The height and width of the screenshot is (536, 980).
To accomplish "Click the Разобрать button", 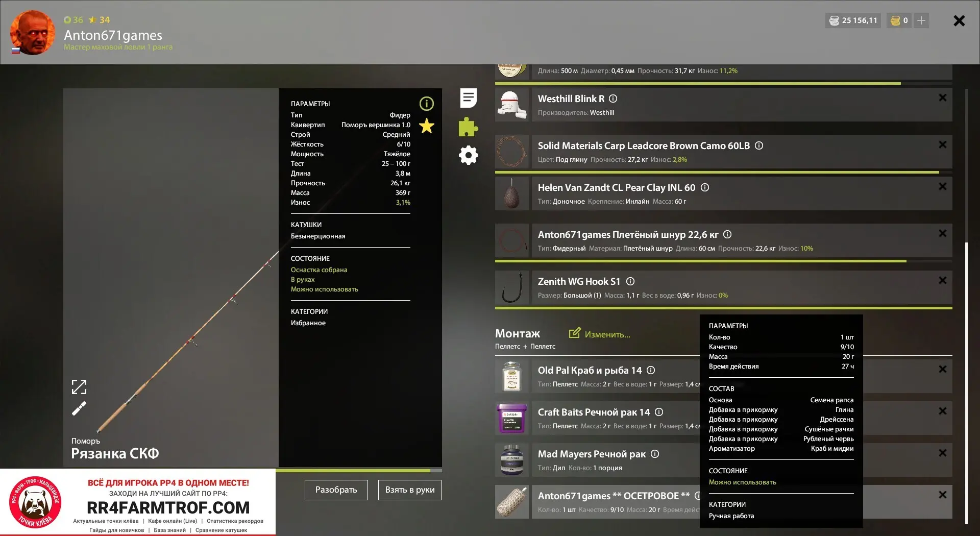I will (x=336, y=490).
